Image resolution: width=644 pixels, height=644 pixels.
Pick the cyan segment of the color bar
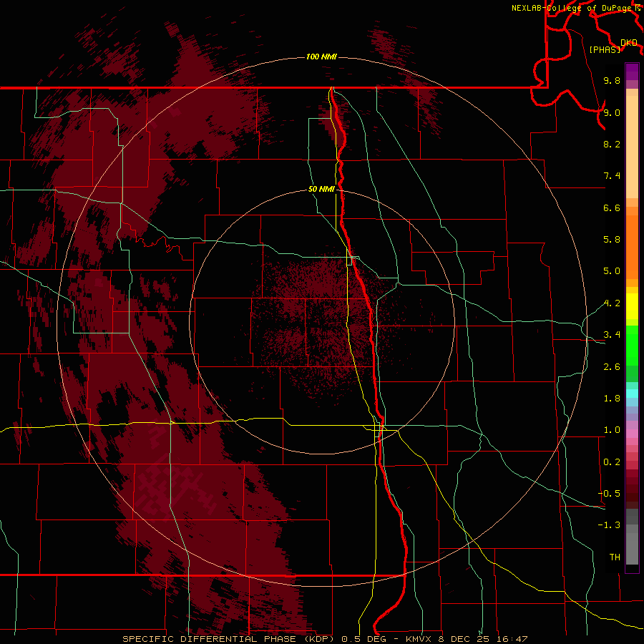tap(632, 394)
